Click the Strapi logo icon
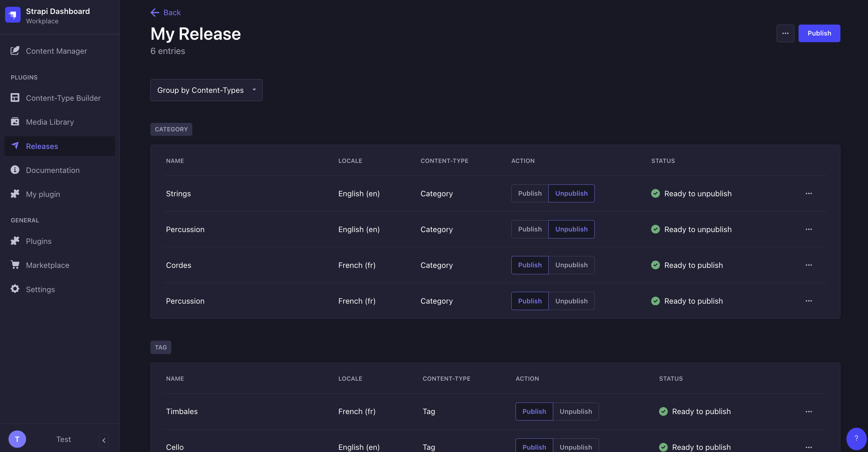The image size is (868, 452). point(13,15)
